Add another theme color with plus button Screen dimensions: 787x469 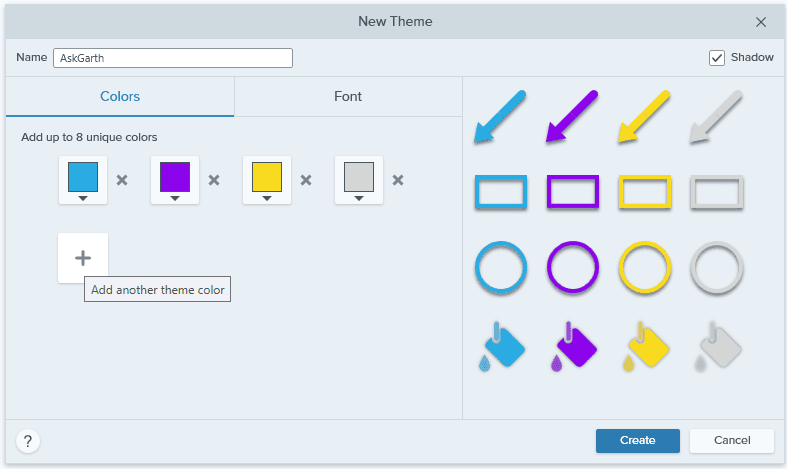[83, 258]
